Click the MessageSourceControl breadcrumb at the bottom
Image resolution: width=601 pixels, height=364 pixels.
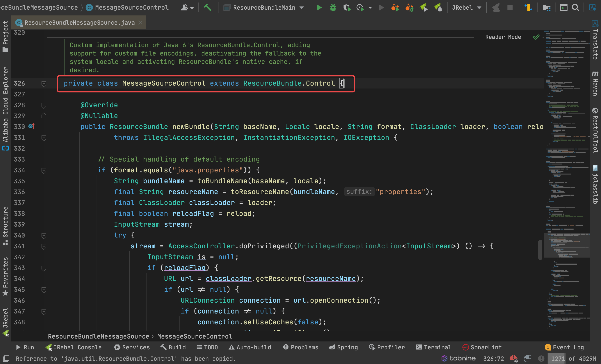point(195,336)
